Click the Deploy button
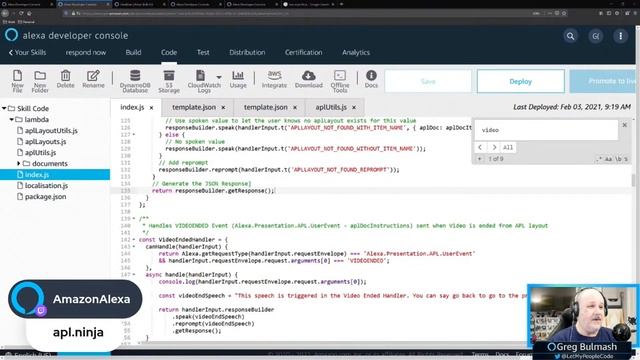Viewport: 640px width, 360px height. (520, 81)
